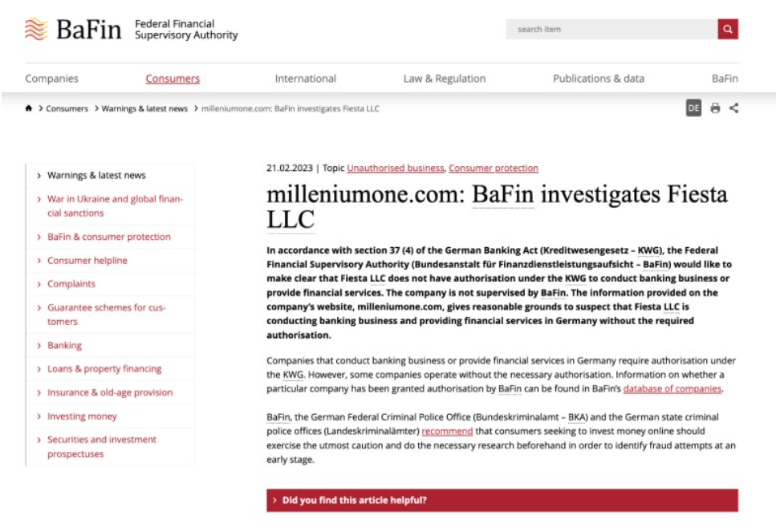Open the Unauthorised business topic link

396,168
